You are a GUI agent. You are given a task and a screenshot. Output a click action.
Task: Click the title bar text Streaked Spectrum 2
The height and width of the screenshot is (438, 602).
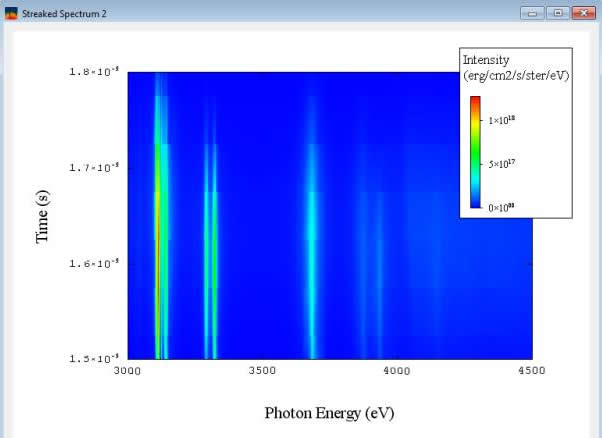pyautogui.click(x=64, y=14)
